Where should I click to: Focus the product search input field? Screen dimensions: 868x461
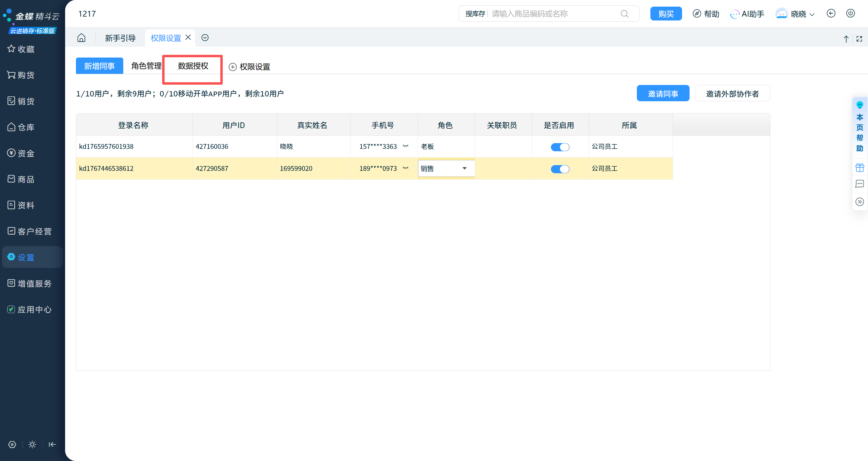(x=553, y=14)
